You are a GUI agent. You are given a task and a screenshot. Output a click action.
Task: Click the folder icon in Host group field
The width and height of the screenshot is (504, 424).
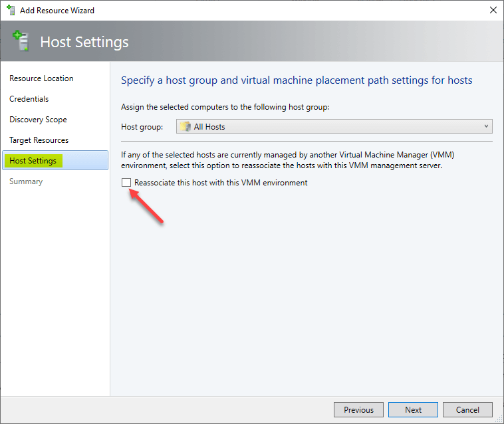[x=186, y=126]
